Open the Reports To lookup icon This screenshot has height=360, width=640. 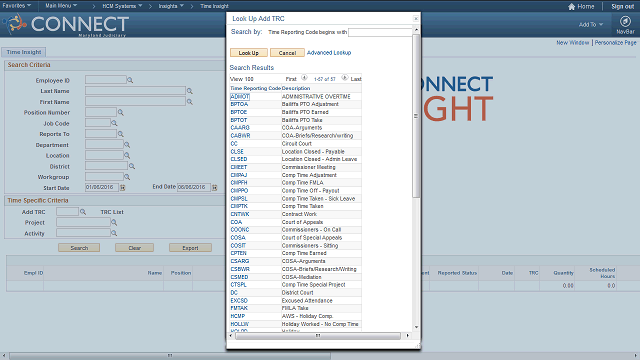click(120, 133)
